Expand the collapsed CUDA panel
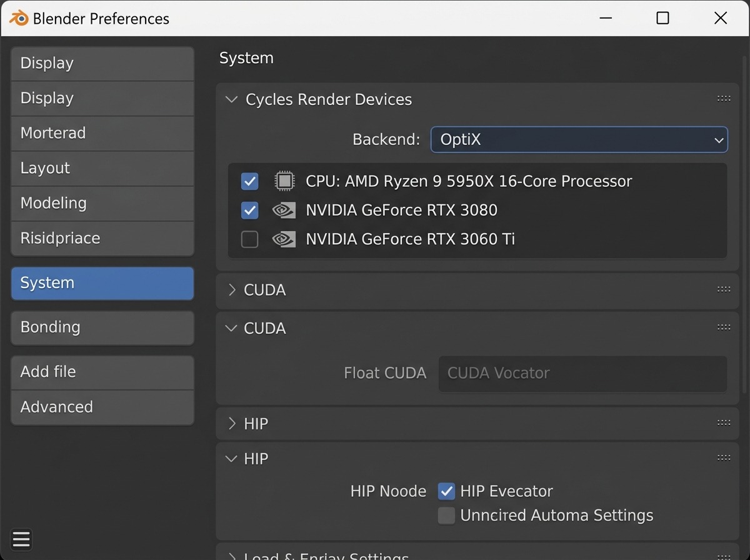 (x=232, y=290)
